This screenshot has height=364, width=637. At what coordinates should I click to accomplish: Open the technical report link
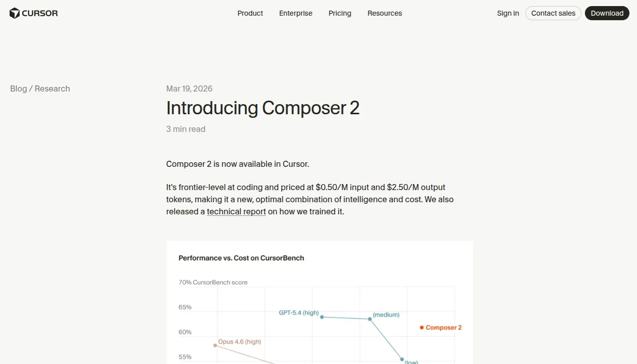click(x=236, y=211)
